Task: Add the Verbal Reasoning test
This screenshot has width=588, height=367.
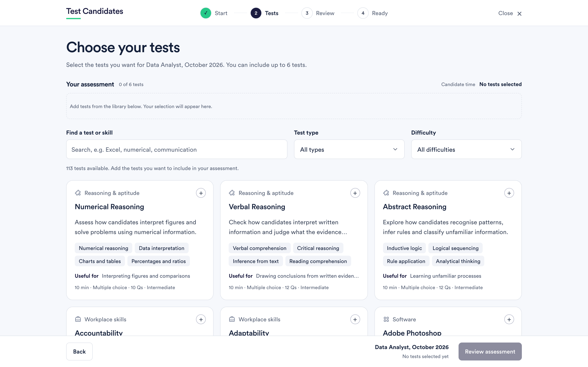Action: tap(355, 193)
